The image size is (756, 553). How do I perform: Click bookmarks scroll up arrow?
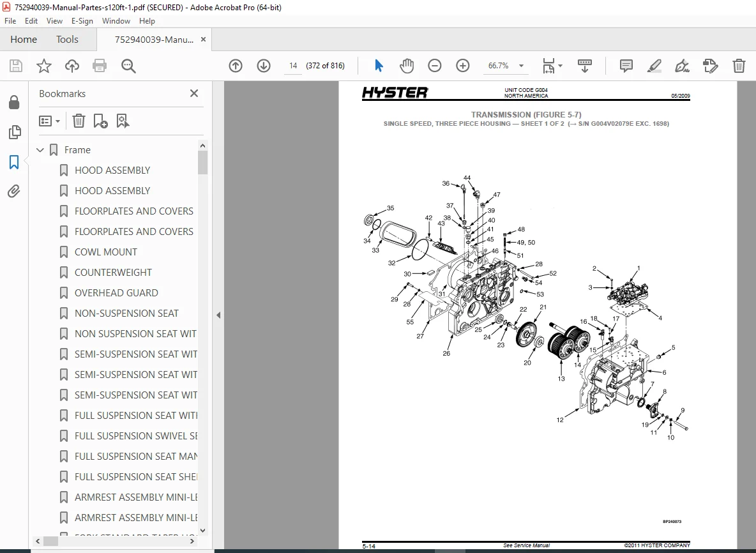[202, 146]
